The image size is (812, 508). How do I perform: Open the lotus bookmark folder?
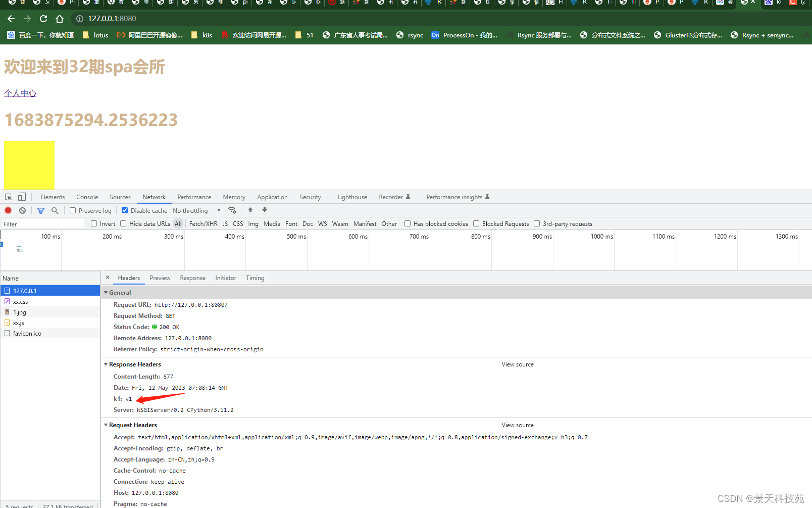point(95,35)
